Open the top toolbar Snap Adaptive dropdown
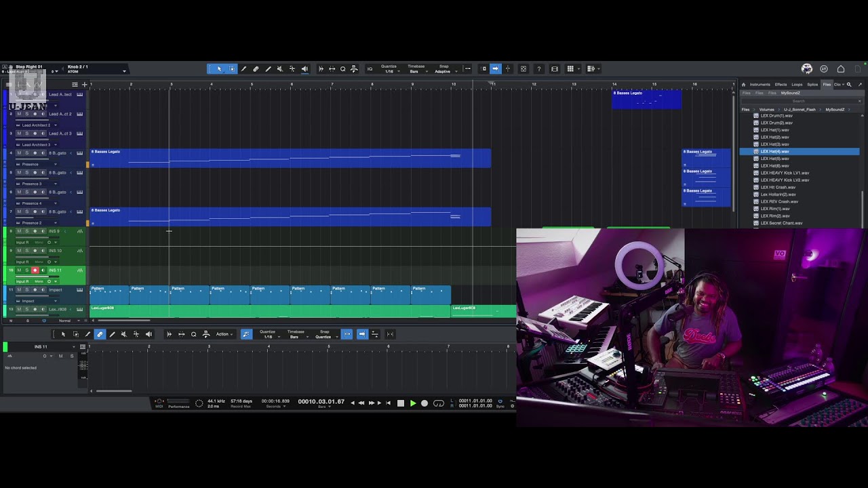This screenshot has width=868, height=488. click(x=444, y=69)
